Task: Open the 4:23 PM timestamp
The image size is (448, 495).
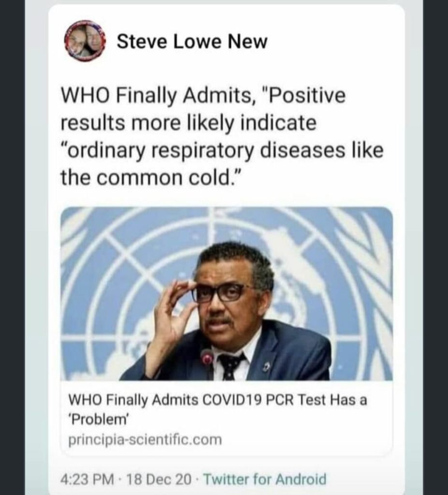Action: 87,479
